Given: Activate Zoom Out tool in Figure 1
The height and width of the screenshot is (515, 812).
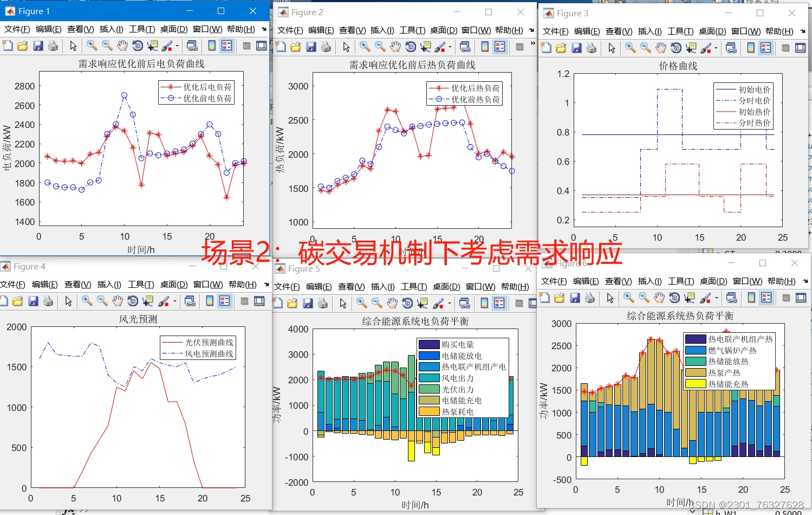Looking at the screenshot, I should tap(107, 46).
